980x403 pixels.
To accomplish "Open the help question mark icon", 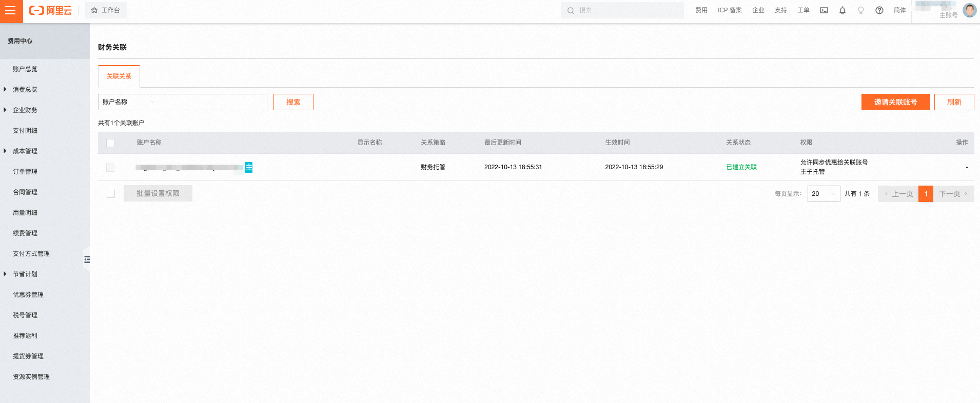I will 879,10.
